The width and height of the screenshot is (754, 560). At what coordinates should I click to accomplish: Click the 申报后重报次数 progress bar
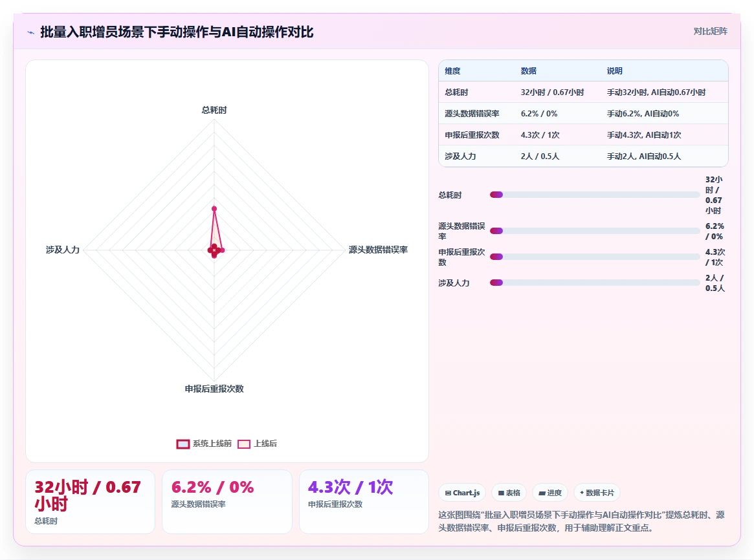595,257
